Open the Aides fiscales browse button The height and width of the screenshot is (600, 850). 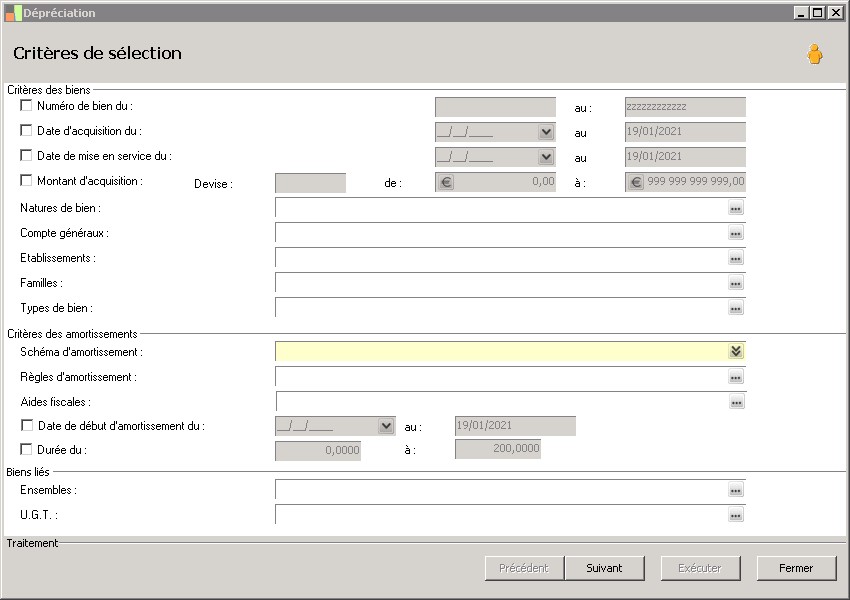coord(736,402)
